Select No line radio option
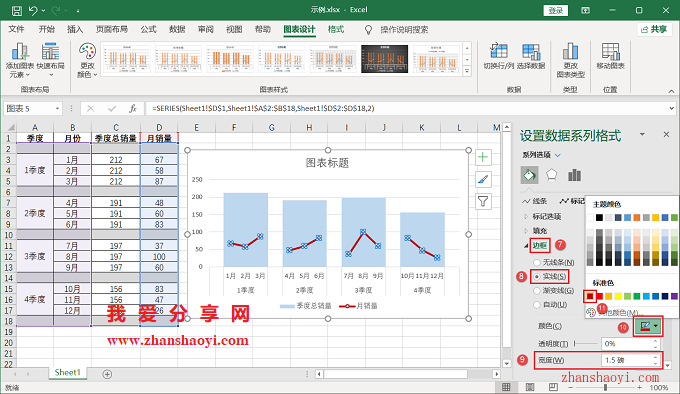 tap(537, 262)
